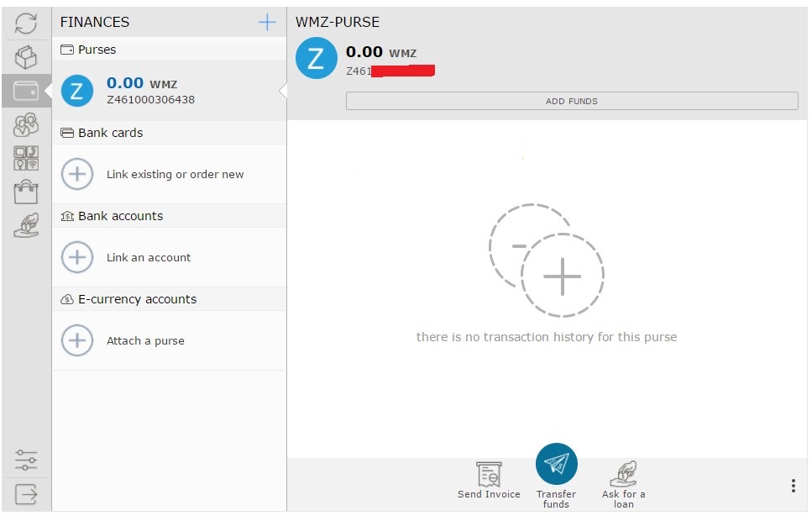Click the refresh sync icon in sidebar
Viewport: 812px width, 516px height.
coord(26,24)
